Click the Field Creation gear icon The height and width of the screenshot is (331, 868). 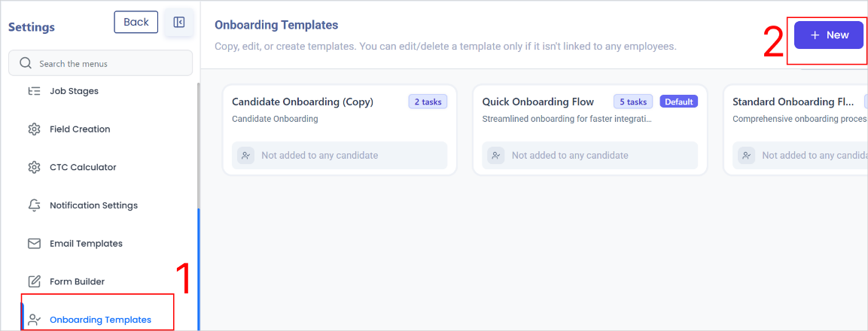tap(35, 129)
